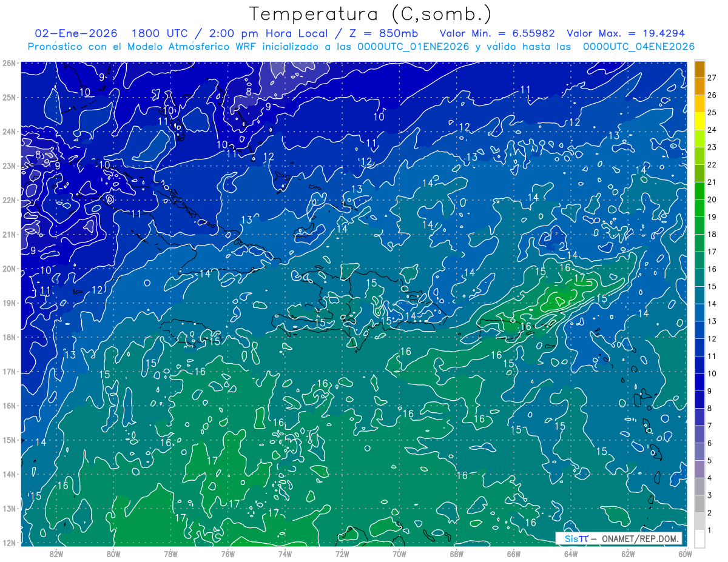728x562 pixels.
Task: Pick the white colorbar swatch below label 1
Action: point(699,538)
